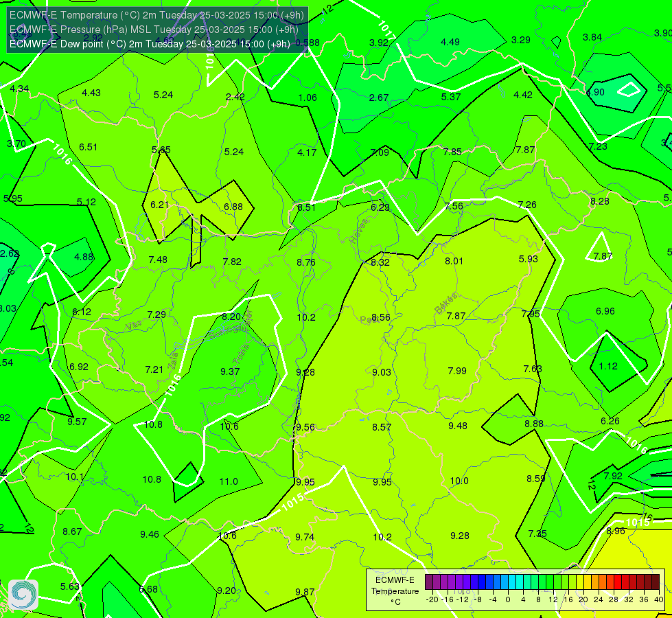Viewport: 672px width, 618px height.
Task: Click the blue swirl logo icon
Action: click(x=23, y=595)
